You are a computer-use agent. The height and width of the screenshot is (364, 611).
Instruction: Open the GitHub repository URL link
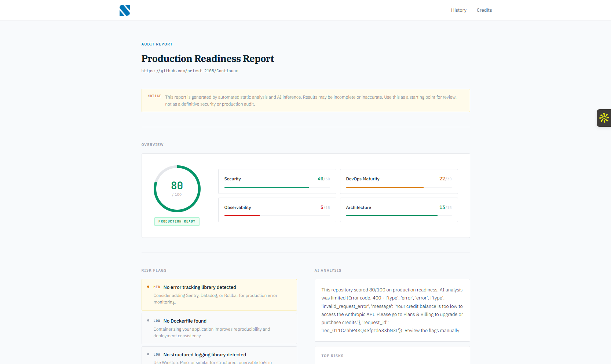click(190, 71)
